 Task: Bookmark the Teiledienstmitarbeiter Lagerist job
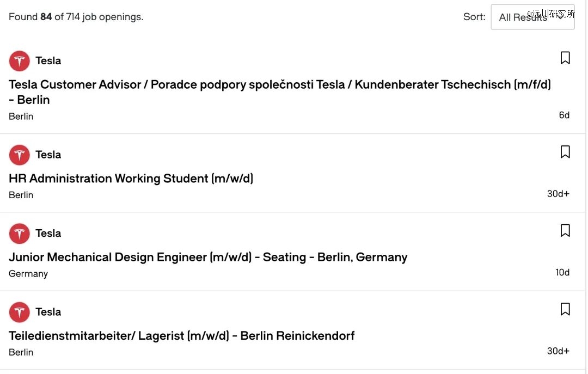[x=565, y=309]
